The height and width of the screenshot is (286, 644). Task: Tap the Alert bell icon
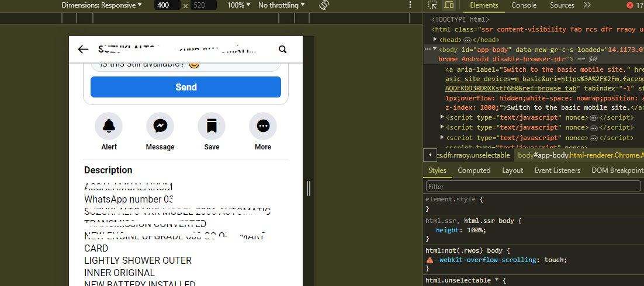point(109,126)
